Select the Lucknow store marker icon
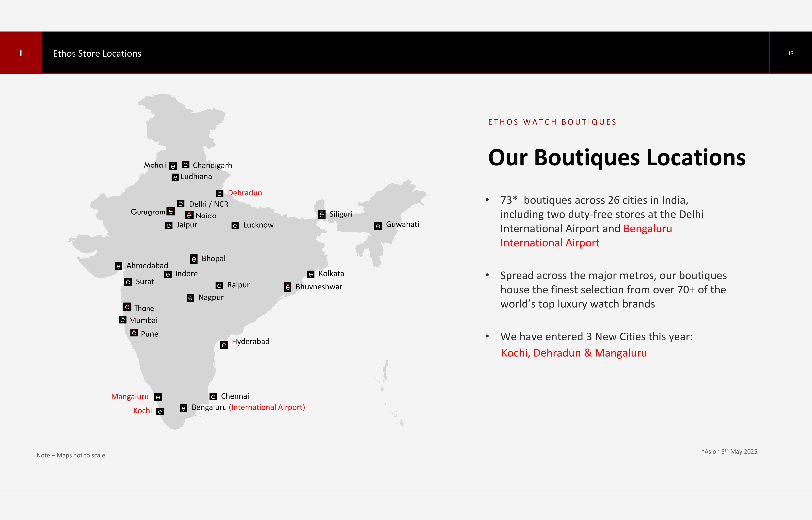 (235, 226)
